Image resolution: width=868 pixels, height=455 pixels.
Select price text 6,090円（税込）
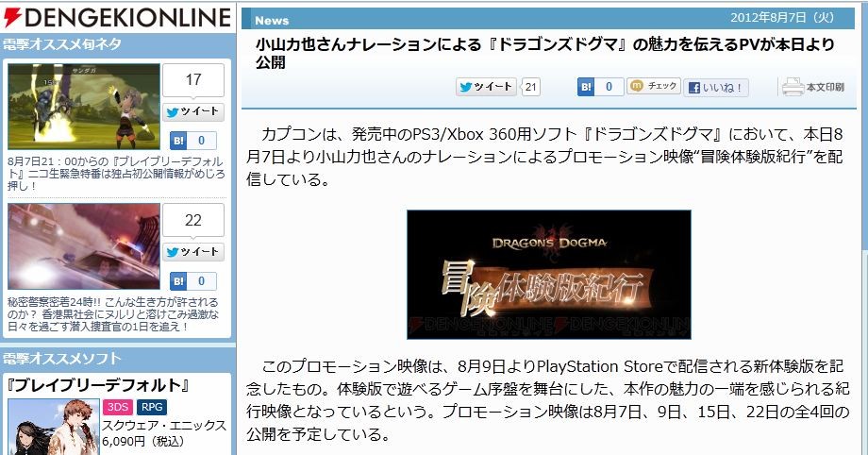(x=143, y=442)
